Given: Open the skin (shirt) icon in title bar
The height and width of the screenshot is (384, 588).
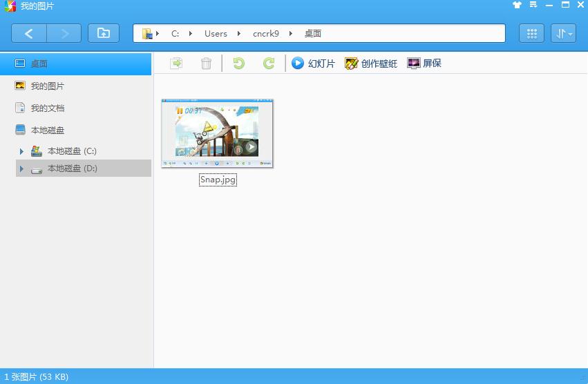Looking at the screenshot, I should coord(517,5).
